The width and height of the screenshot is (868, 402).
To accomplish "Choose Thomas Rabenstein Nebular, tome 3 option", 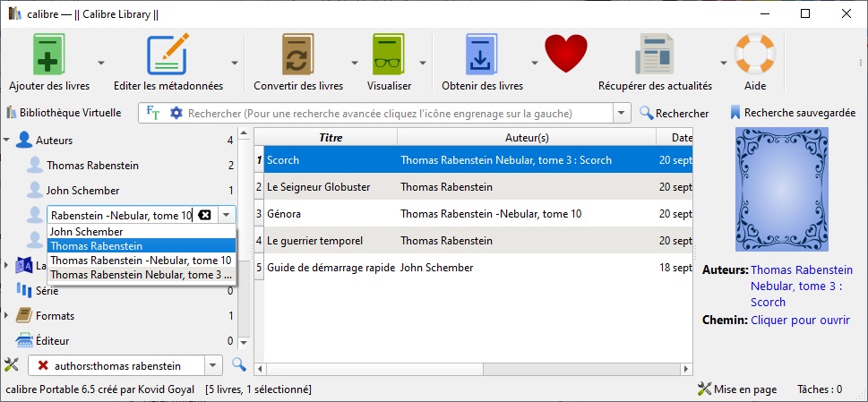I will (x=142, y=275).
